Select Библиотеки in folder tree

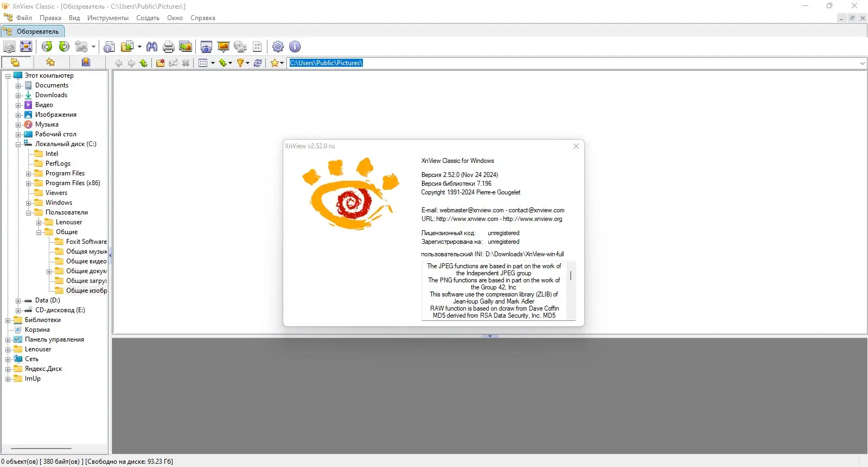43,320
